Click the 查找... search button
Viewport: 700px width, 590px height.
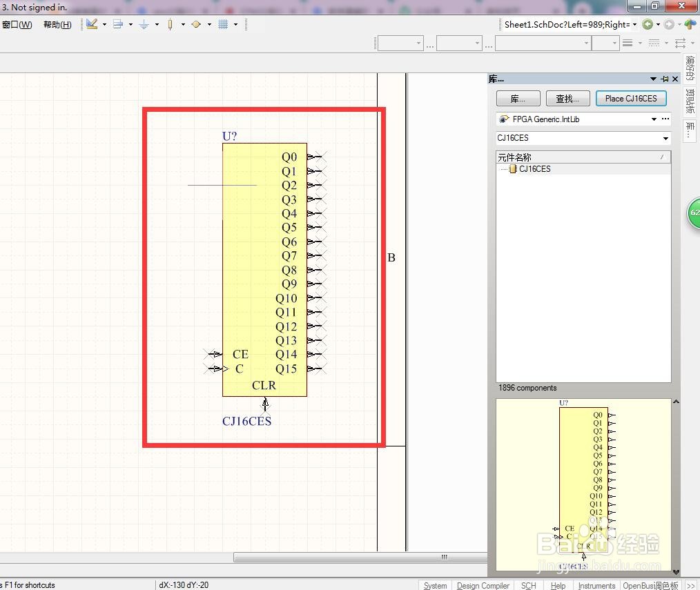567,99
